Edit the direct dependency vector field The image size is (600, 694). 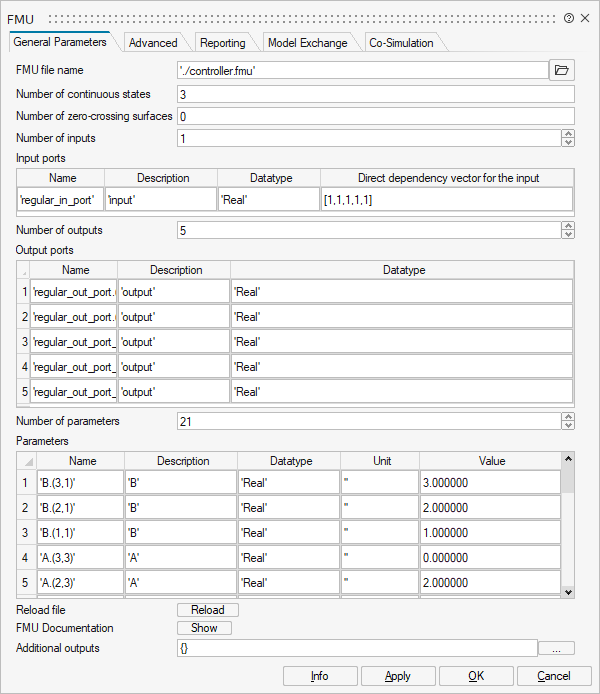447,200
